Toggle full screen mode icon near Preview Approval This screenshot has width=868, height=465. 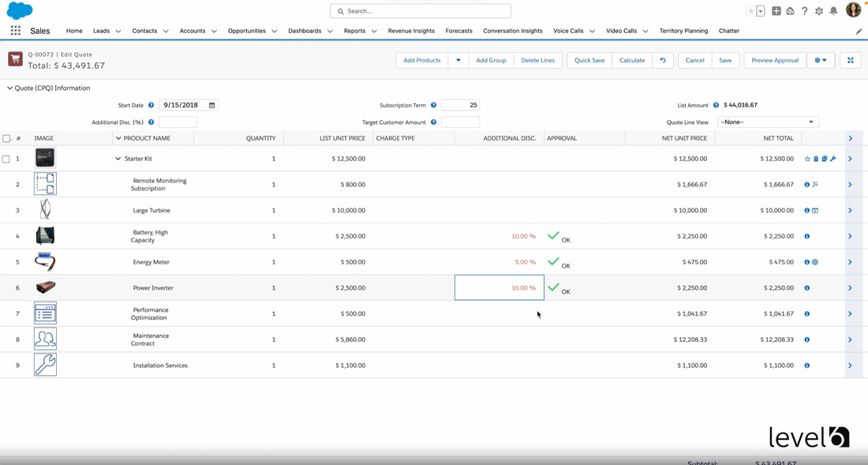[x=850, y=60]
